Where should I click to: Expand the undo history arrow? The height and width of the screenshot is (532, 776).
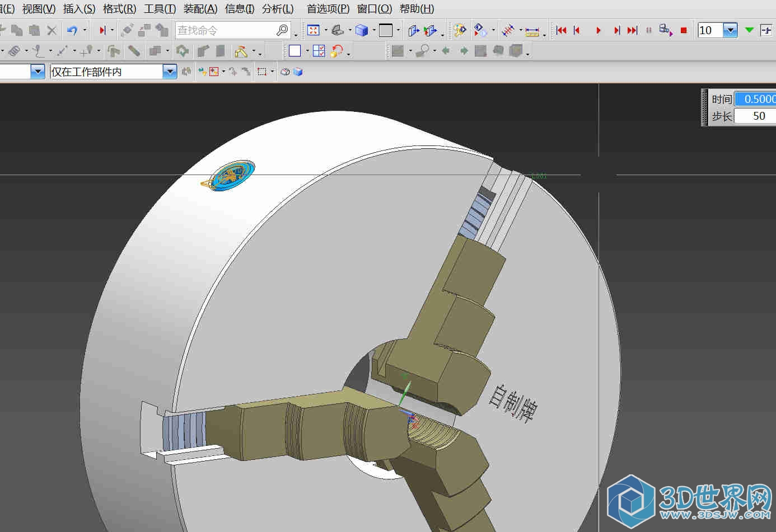[x=85, y=30]
